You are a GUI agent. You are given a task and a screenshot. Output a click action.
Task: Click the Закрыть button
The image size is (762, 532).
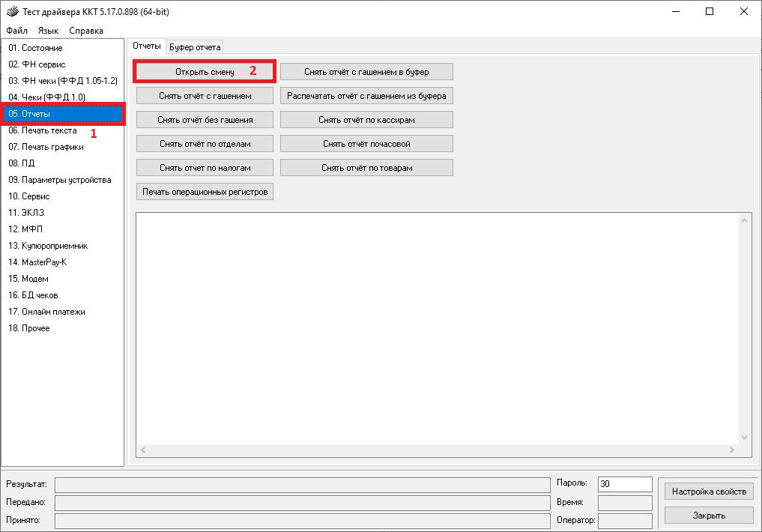(x=709, y=516)
